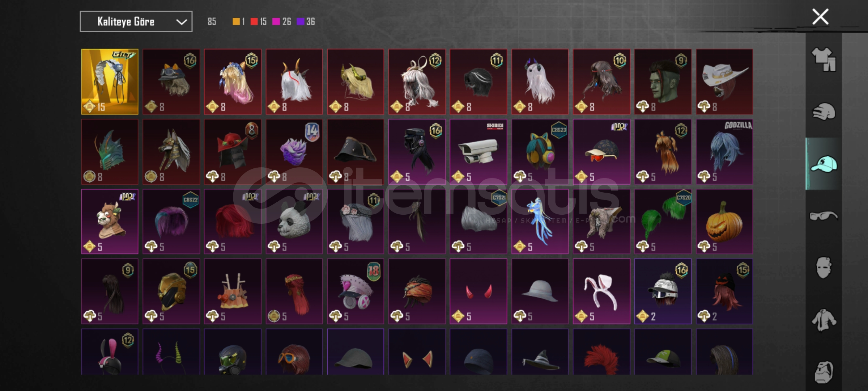
Task: Close the inventory with the X
Action: pyautogui.click(x=820, y=17)
